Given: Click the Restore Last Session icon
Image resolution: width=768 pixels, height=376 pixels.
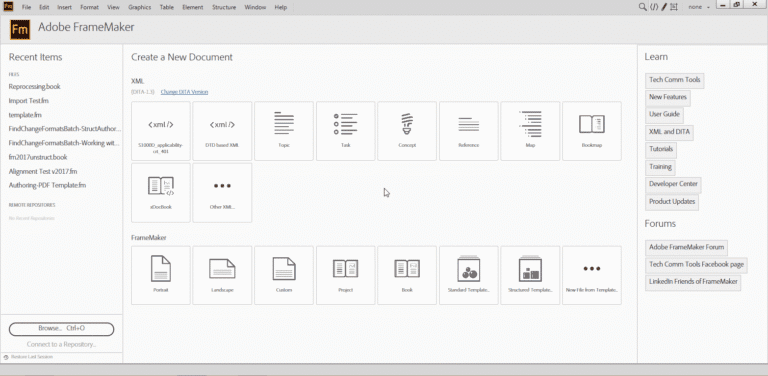Looking at the screenshot, I should (6, 357).
